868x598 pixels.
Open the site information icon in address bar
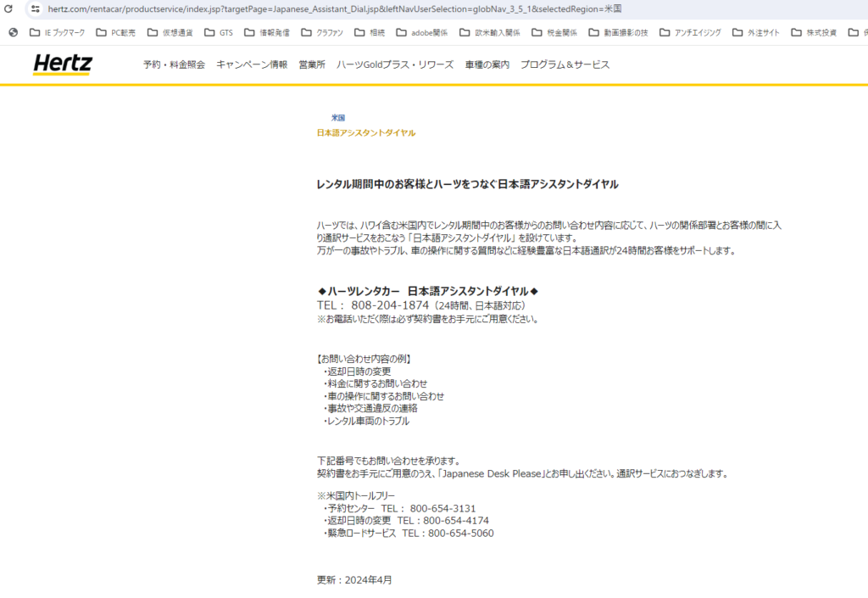(x=36, y=8)
